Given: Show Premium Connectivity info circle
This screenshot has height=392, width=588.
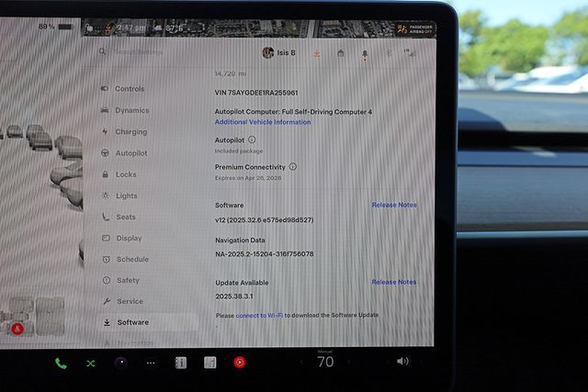Looking at the screenshot, I should (x=293, y=167).
